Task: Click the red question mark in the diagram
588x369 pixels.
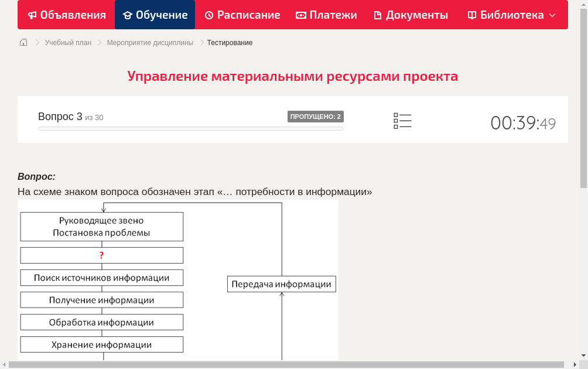Action: coord(101,255)
